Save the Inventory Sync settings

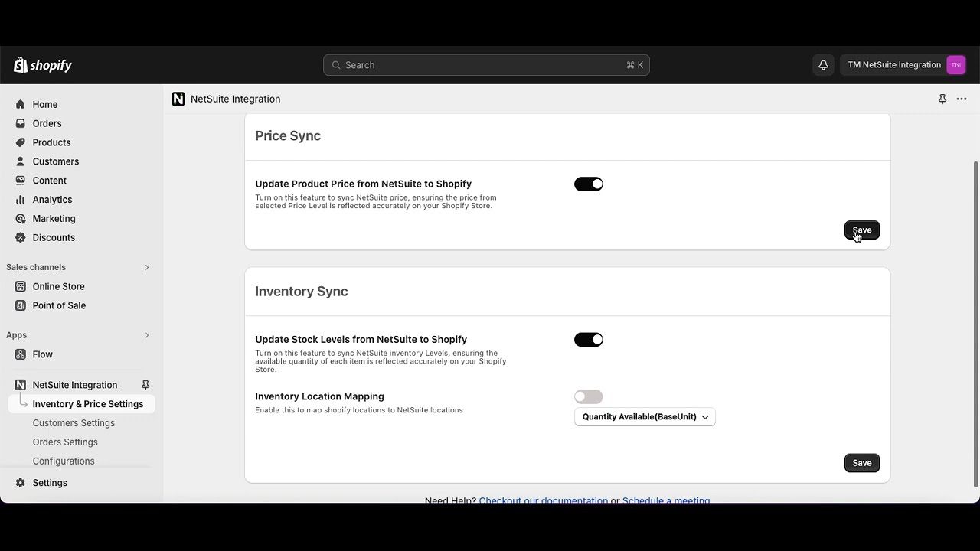point(862,463)
